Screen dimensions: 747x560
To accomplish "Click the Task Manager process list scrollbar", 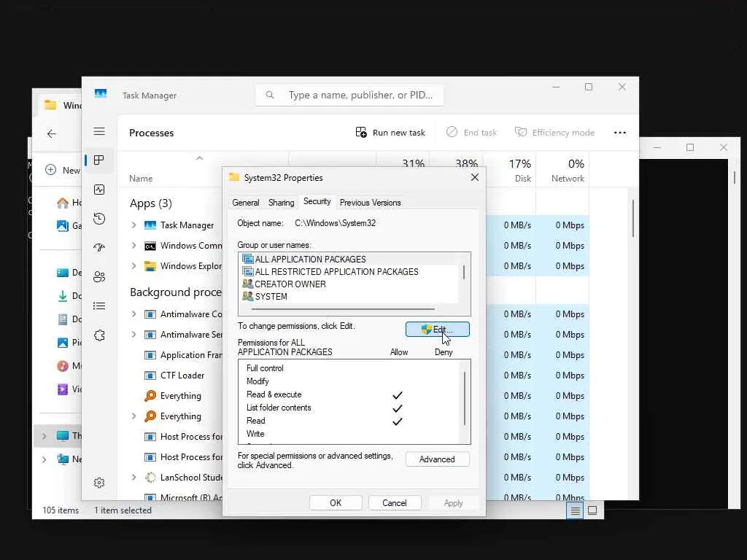I will tap(632, 218).
